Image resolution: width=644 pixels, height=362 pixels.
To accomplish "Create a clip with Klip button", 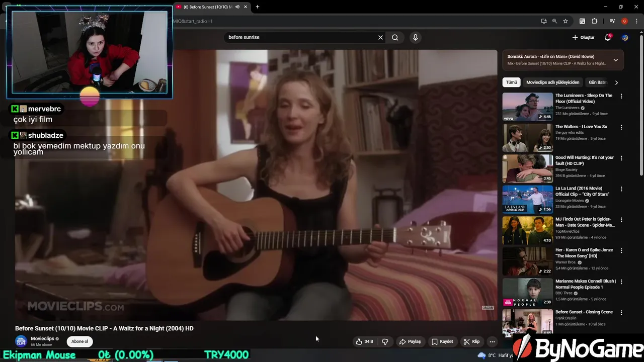I will pos(471,341).
